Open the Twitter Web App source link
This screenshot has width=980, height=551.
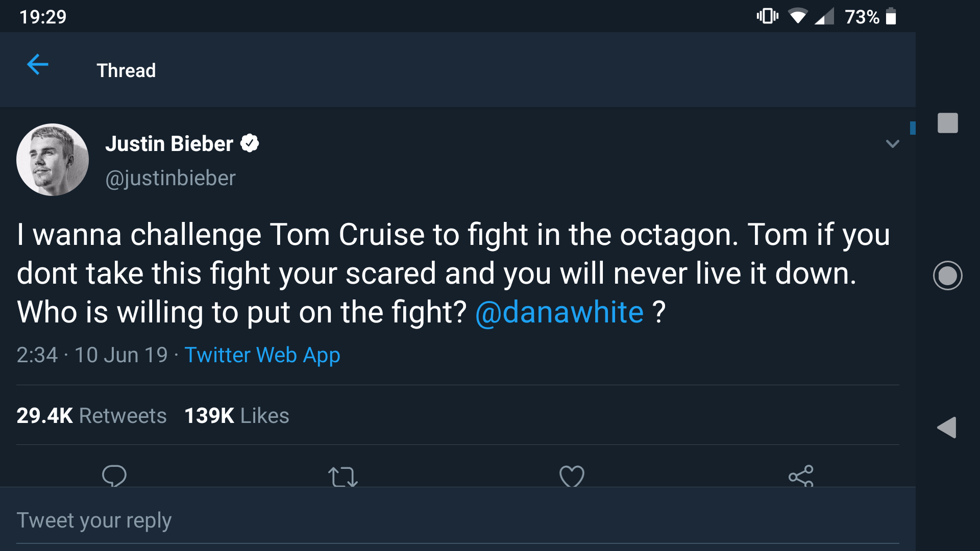point(262,355)
